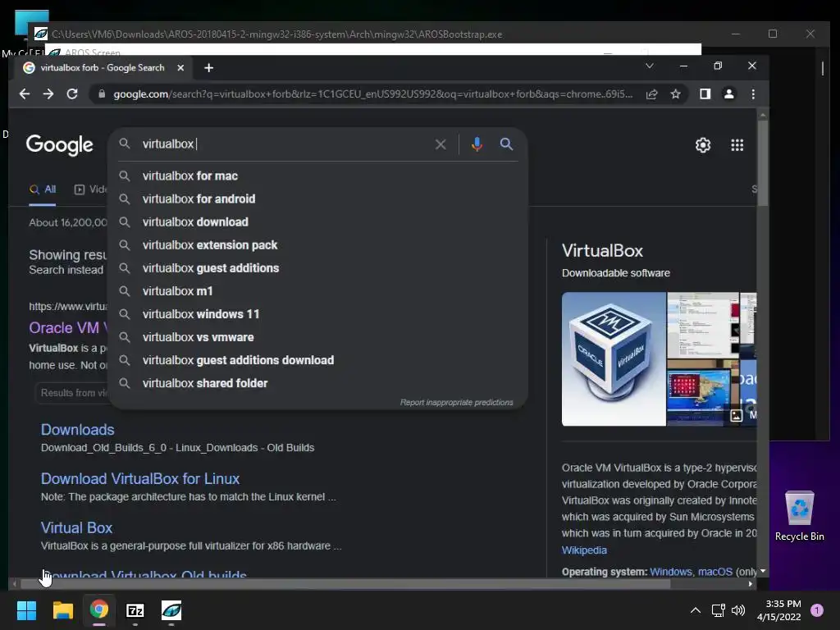Clear the search box text
Screen dimensions: 840x630
pyautogui.click(x=441, y=144)
